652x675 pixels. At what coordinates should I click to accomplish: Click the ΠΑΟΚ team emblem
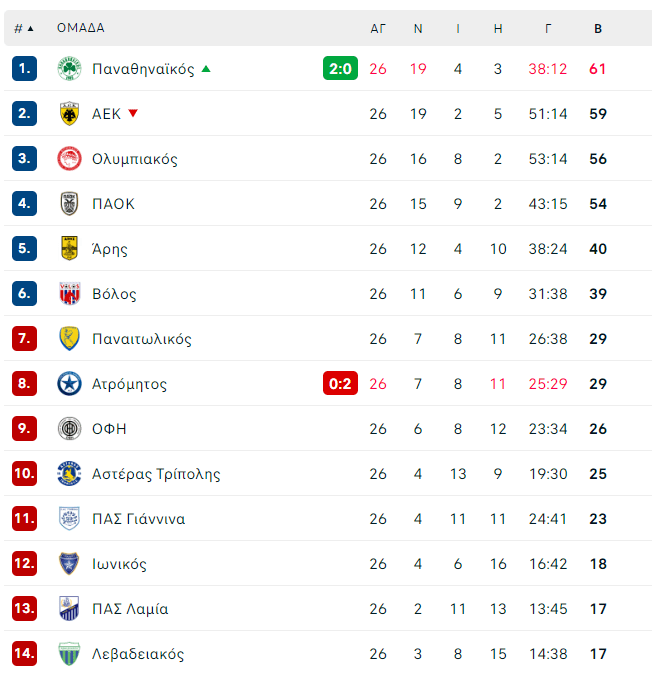pyautogui.click(x=69, y=204)
